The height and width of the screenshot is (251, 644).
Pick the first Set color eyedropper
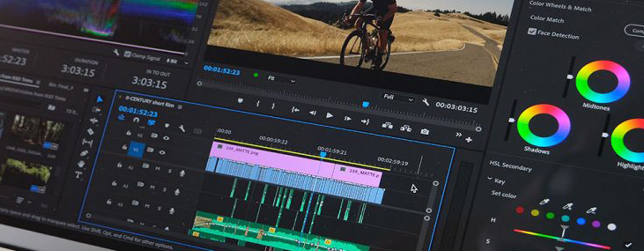tap(544, 202)
